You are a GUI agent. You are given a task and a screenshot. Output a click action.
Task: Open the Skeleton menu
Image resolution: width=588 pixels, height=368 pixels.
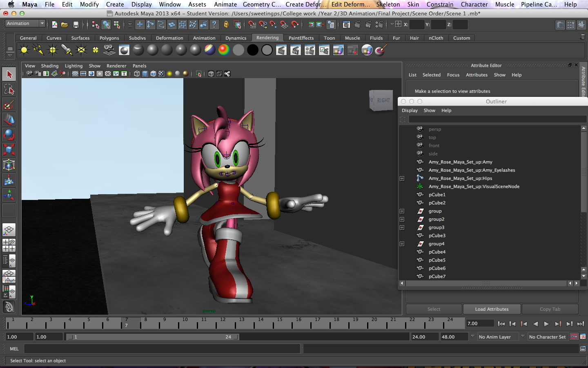tap(388, 4)
